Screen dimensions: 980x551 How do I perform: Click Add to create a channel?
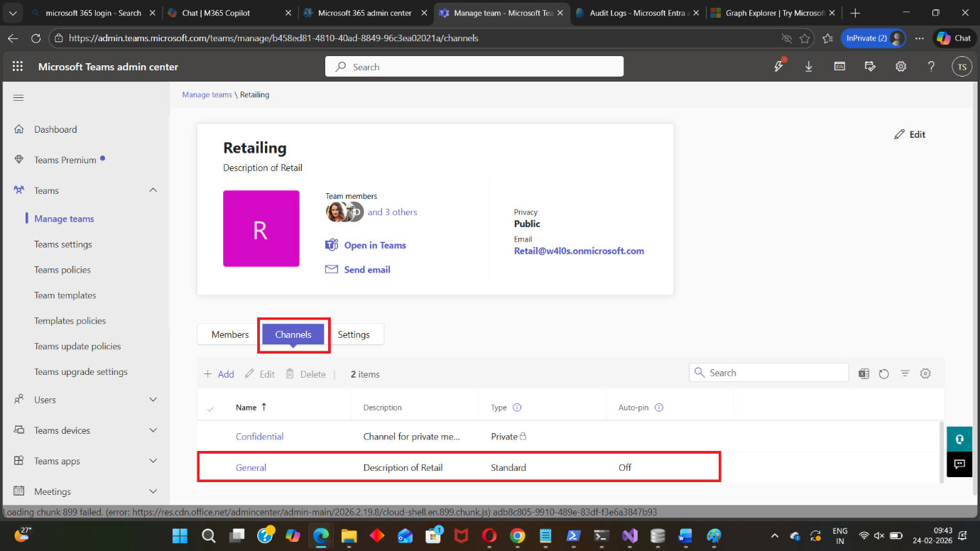click(219, 374)
